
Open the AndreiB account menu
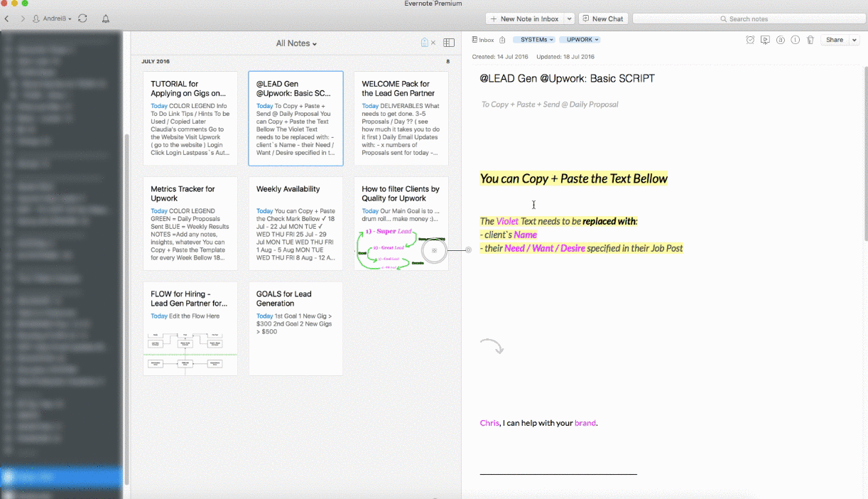[52, 18]
